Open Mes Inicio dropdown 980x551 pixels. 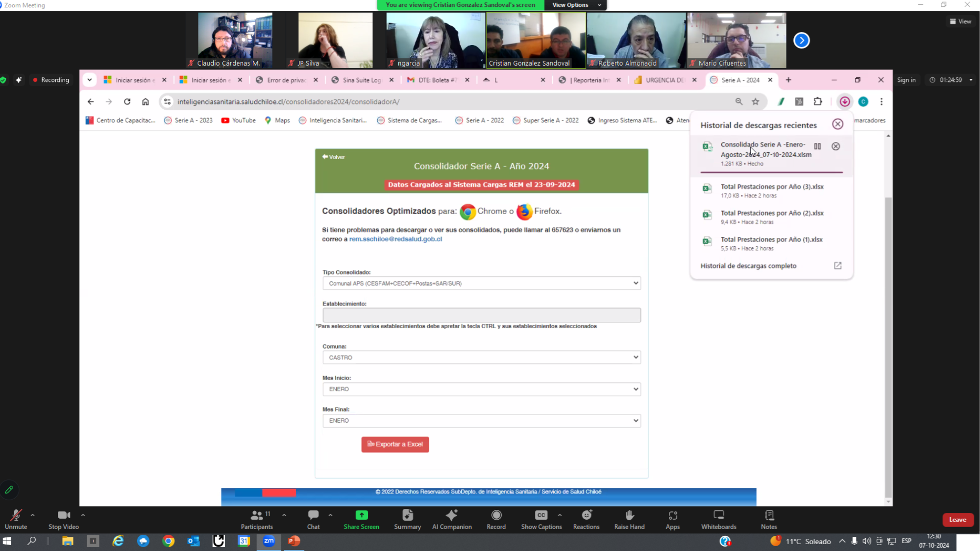point(482,389)
